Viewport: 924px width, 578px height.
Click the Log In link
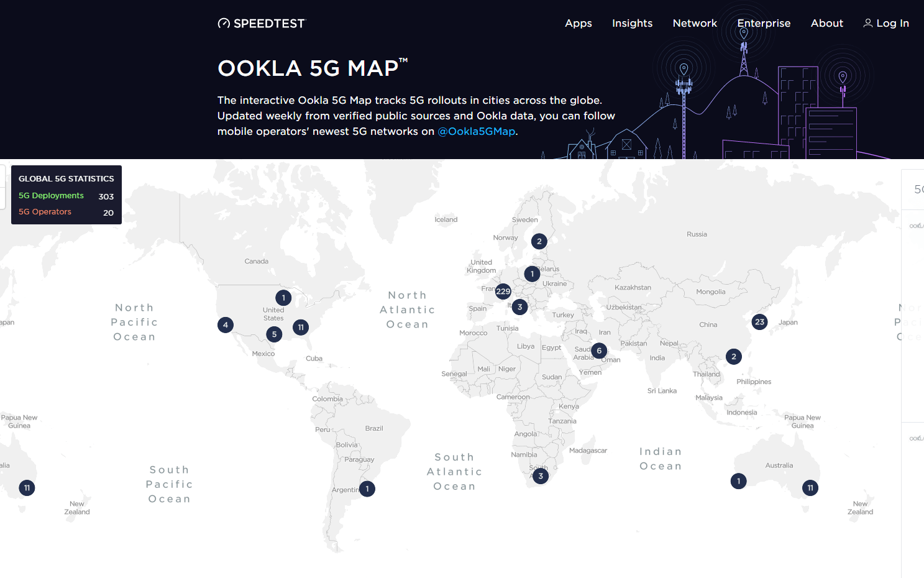coord(886,23)
